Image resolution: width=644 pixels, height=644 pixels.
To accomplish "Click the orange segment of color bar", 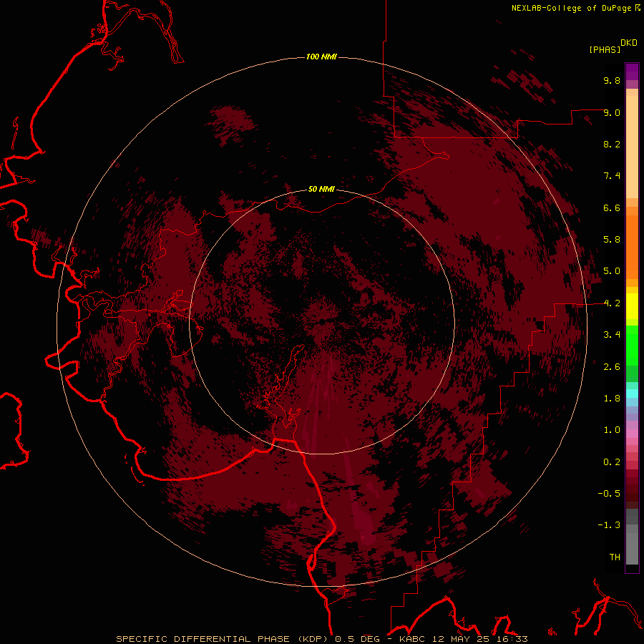I will coord(632,247).
